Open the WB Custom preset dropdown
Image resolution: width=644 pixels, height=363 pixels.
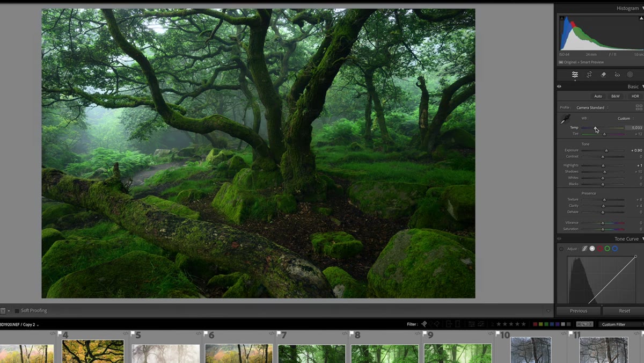(x=625, y=119)
